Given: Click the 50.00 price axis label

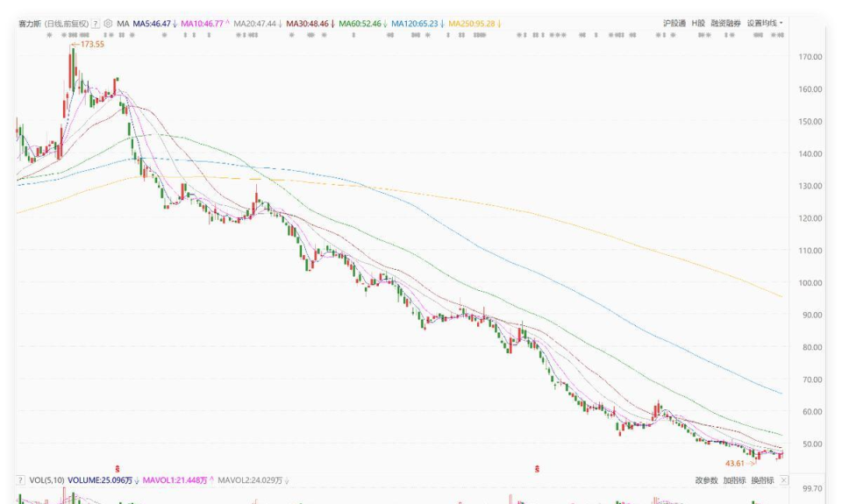Looking at the screenshot, I should point(812,444).
